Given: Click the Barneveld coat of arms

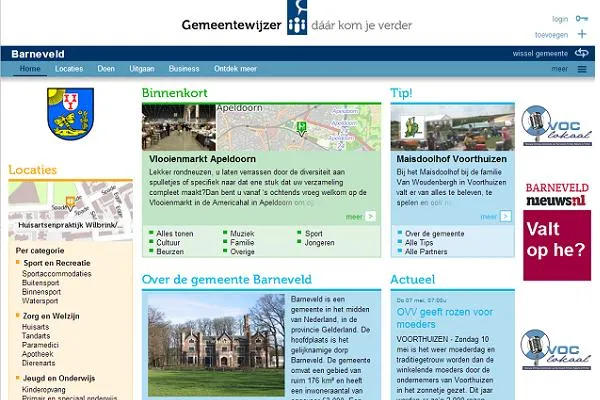Looking at the screenshot, I should coord(70,114).
